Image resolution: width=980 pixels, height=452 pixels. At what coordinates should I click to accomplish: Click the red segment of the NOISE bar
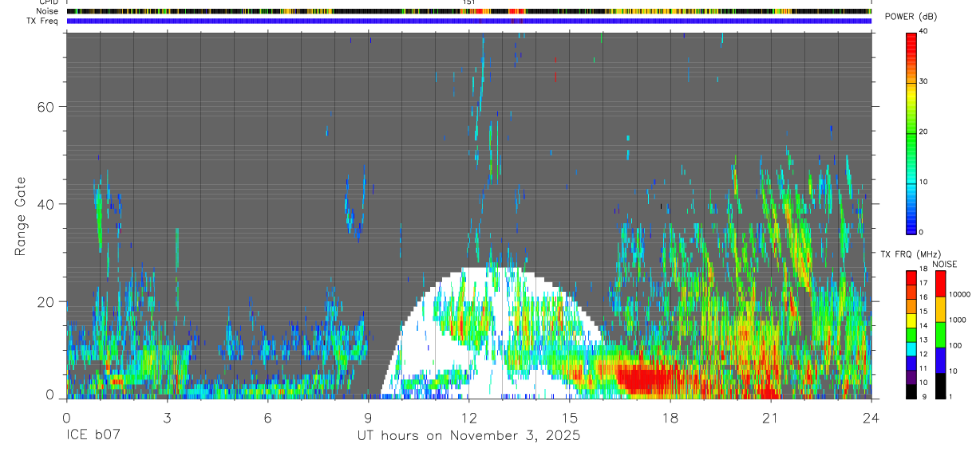tap(940, 284)
